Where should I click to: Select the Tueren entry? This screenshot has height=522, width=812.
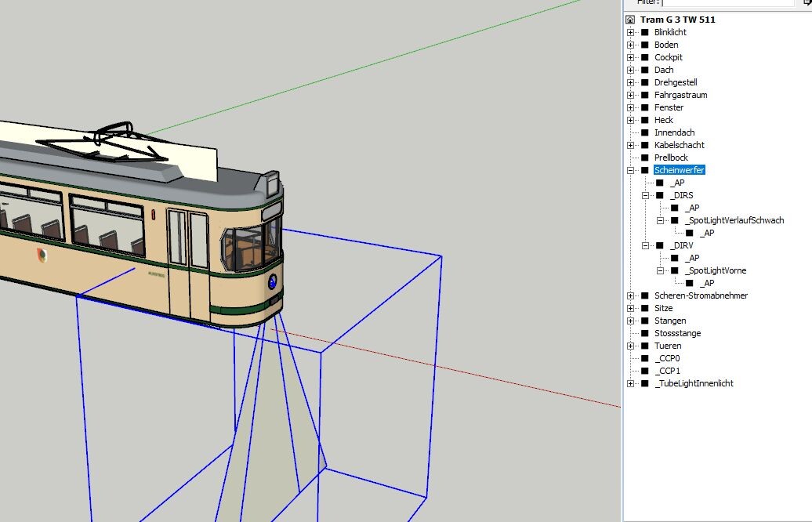pyautogui.click(x=668, y=346)
